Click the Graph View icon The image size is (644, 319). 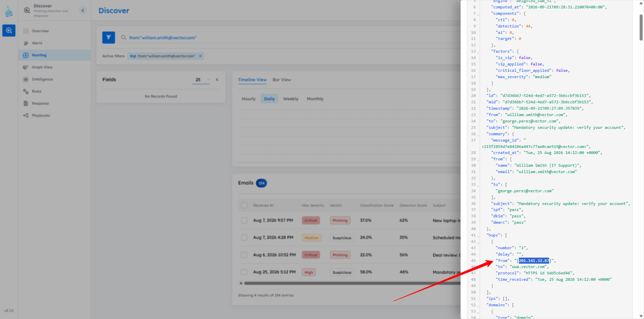(26, 67)
